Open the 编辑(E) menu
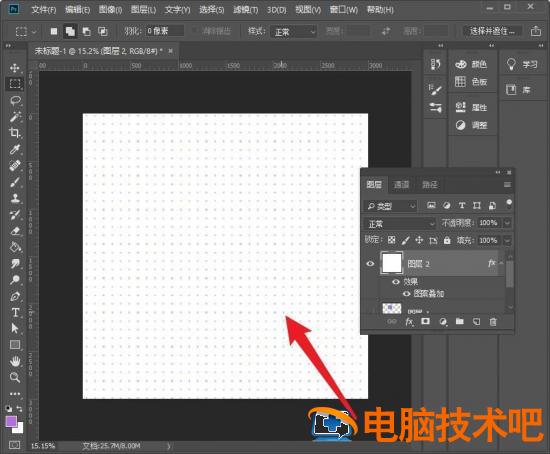Image resolution: width=550 pixels, height=454 pixels. point(77,9)
